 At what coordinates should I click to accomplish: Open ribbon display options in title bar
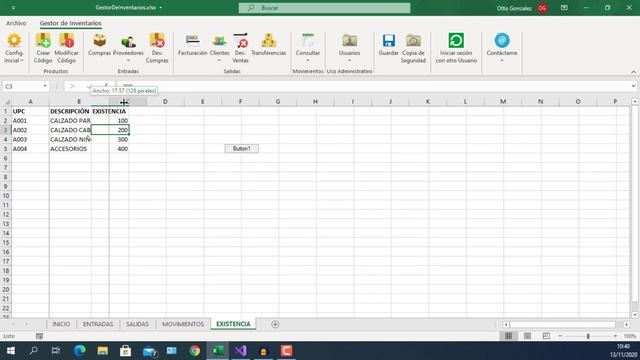(x=564, y=8)
